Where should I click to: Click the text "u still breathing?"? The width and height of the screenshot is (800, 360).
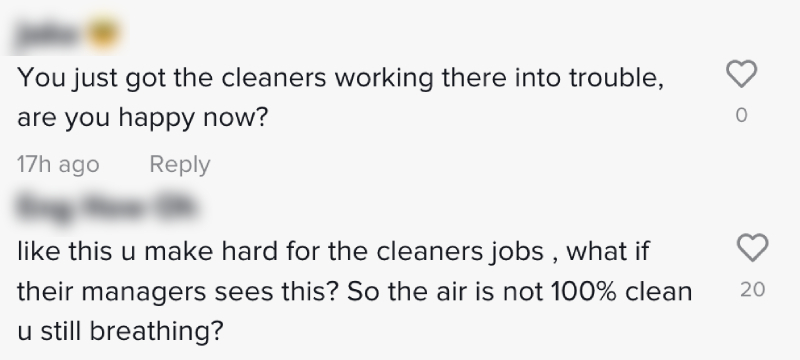pos(120,331)
